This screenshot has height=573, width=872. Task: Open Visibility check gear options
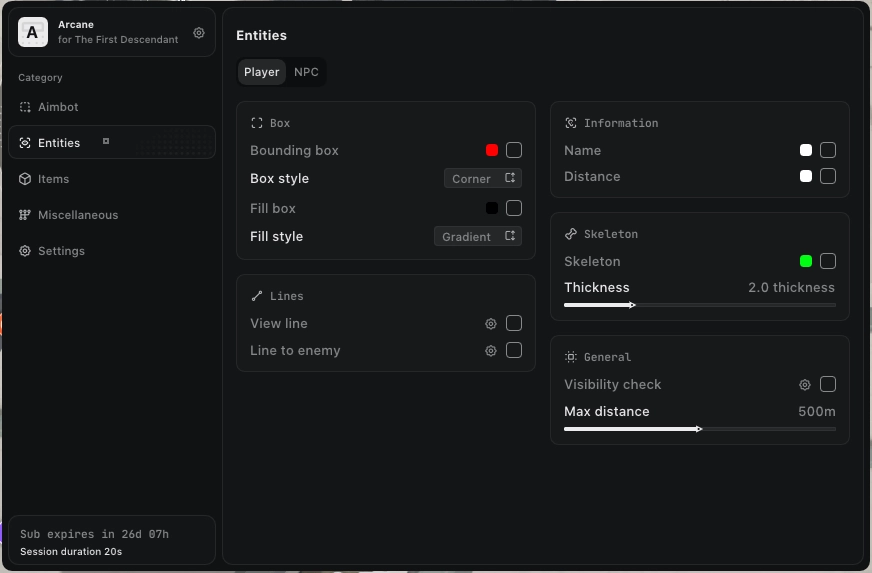(805, 384)
